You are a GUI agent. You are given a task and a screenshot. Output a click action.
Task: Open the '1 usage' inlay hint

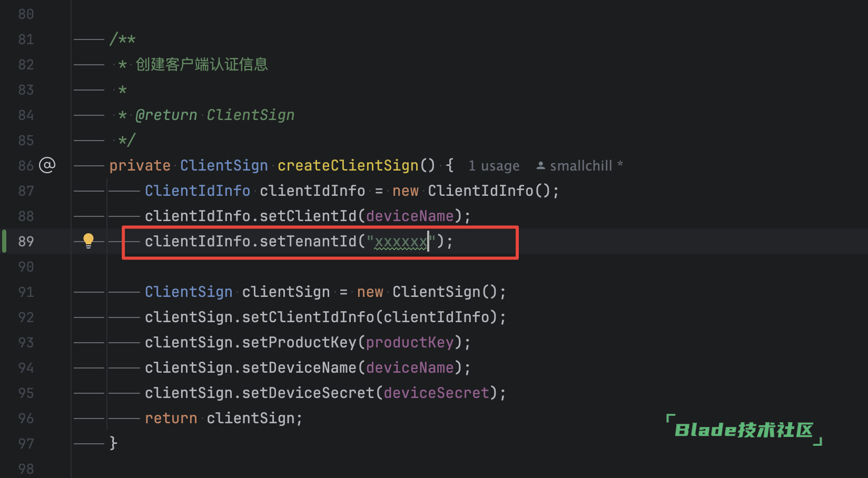pyautogui.click(x=494, y=166)
